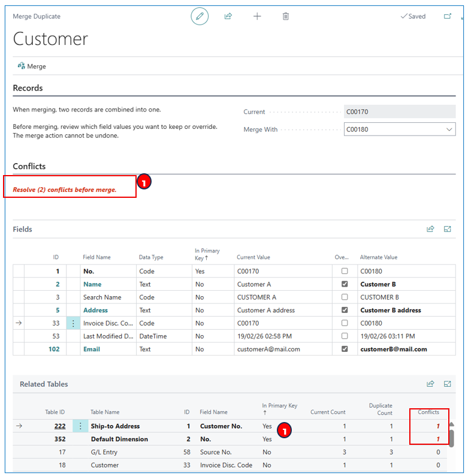Click the trash delete icon
Screen dimensions: 468x476
tap(286, 16)
